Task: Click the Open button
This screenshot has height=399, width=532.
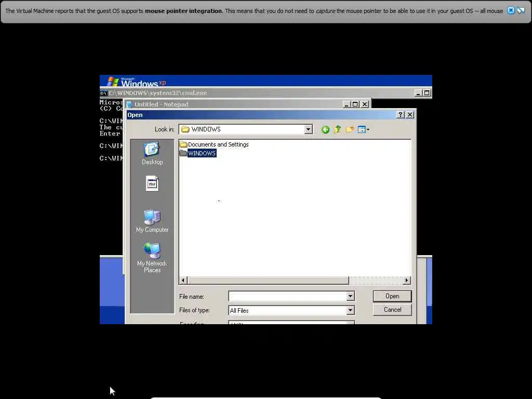Action: (x=392, y=296)
